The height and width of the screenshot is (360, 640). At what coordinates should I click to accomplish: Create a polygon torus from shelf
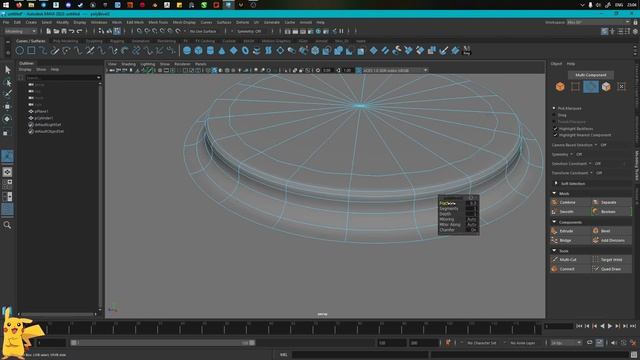coord(245,51)
